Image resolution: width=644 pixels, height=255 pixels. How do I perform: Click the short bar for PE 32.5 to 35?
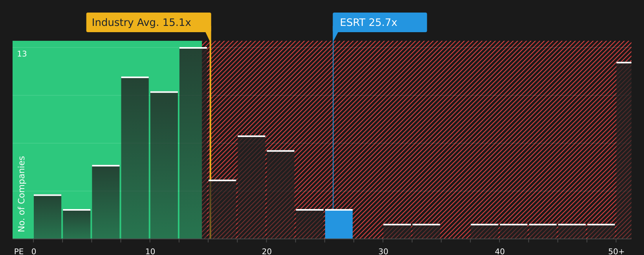point(426,231)
